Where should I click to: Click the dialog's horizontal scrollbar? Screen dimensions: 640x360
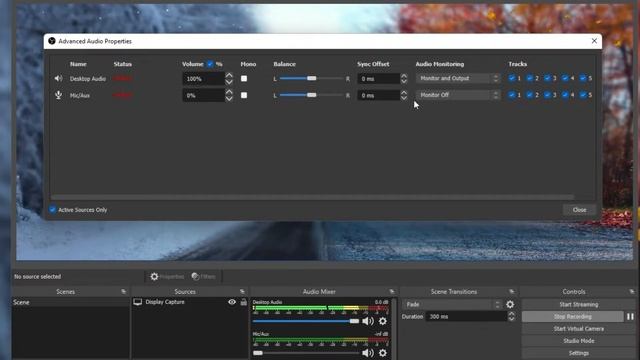click(x=312, y=197)
